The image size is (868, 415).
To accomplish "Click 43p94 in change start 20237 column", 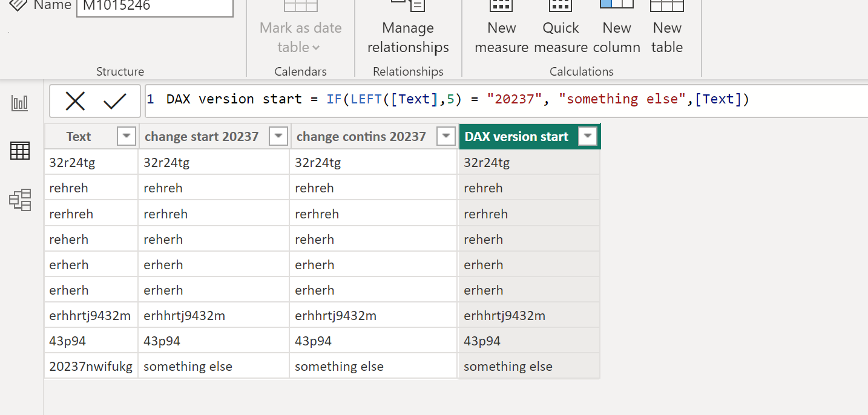I will 214,341.
